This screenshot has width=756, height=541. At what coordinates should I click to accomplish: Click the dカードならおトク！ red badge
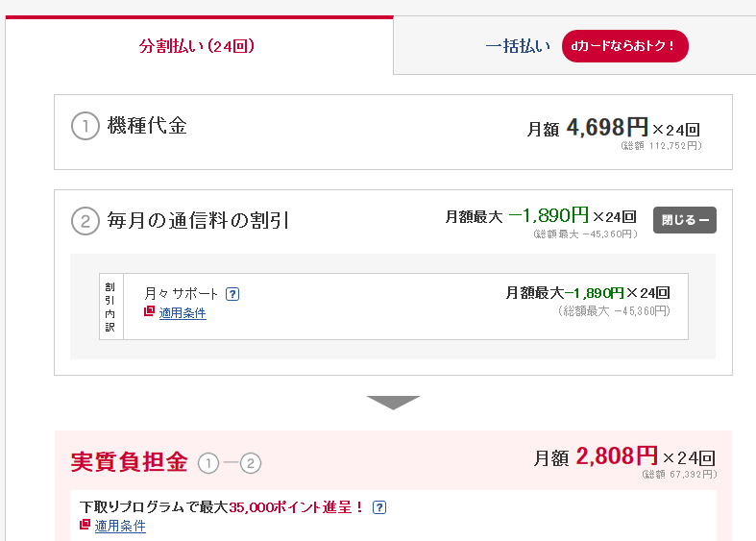coord(624,46)
